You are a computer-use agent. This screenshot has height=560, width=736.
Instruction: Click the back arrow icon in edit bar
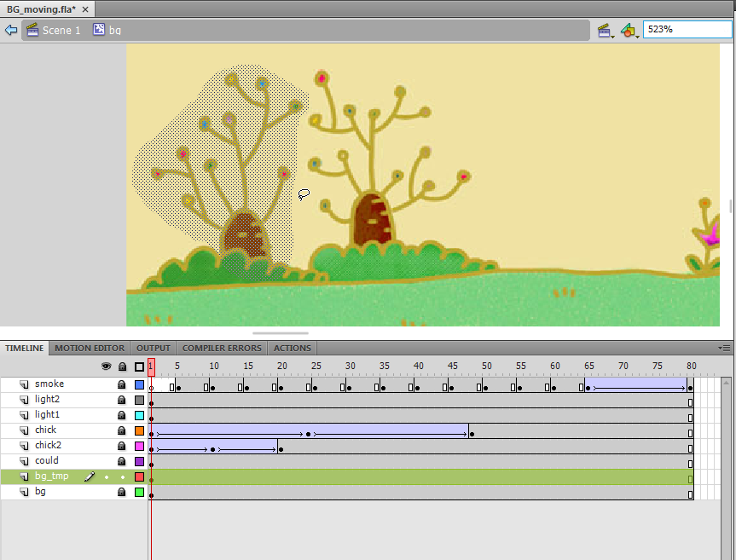point(11,30)
